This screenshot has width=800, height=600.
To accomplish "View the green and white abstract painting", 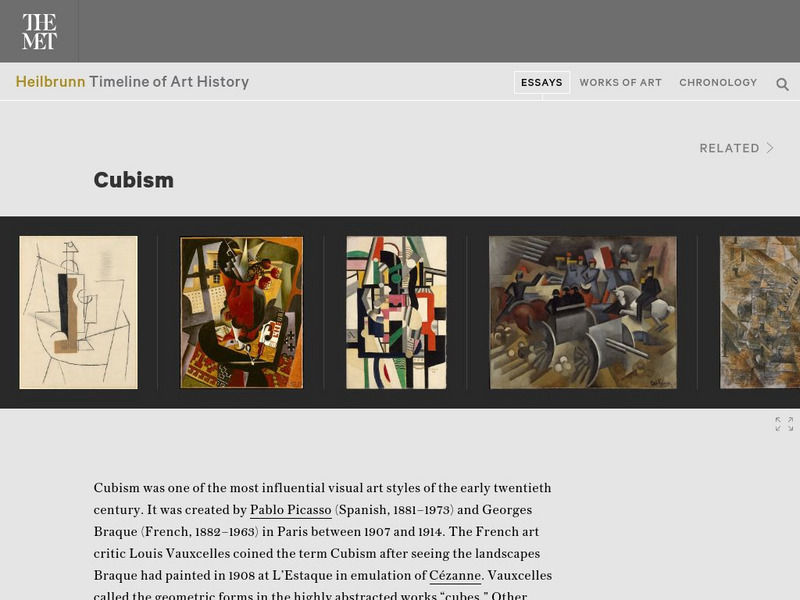I will [396, 312].
